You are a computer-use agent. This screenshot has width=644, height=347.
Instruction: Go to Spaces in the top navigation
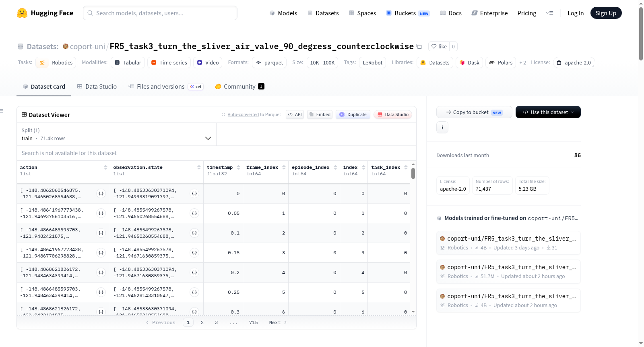[363, 13]
